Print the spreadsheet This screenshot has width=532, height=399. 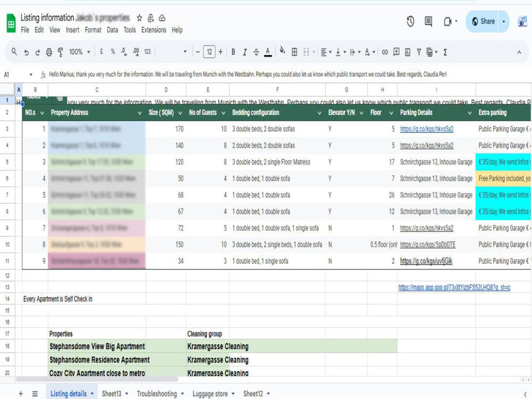pyautogui.click(x=49, y=52)
